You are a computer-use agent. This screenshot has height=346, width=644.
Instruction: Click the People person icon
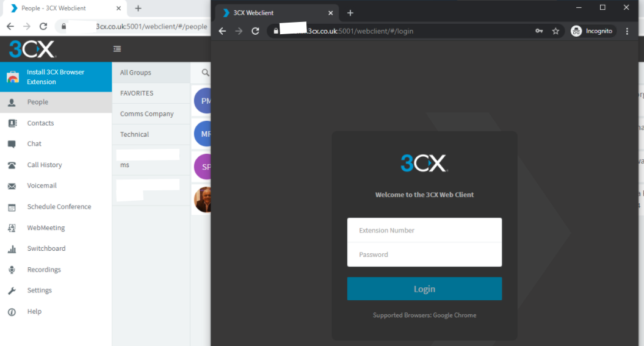(12, 103)
